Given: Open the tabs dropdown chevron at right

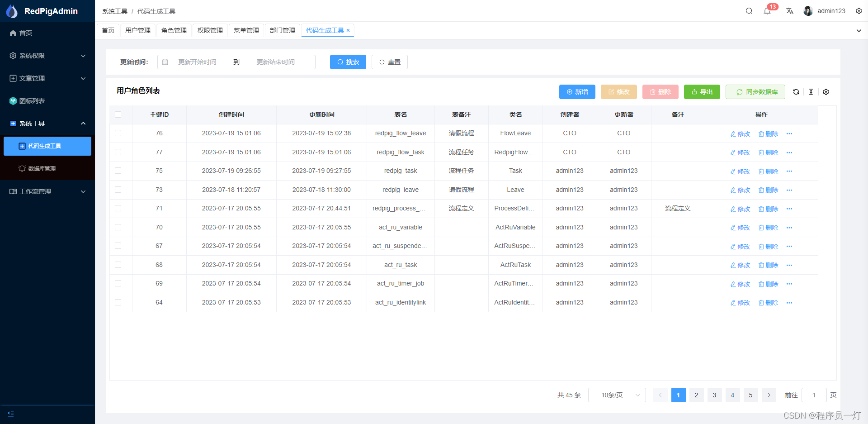Looking at the screenshot, I should (859, 31).
